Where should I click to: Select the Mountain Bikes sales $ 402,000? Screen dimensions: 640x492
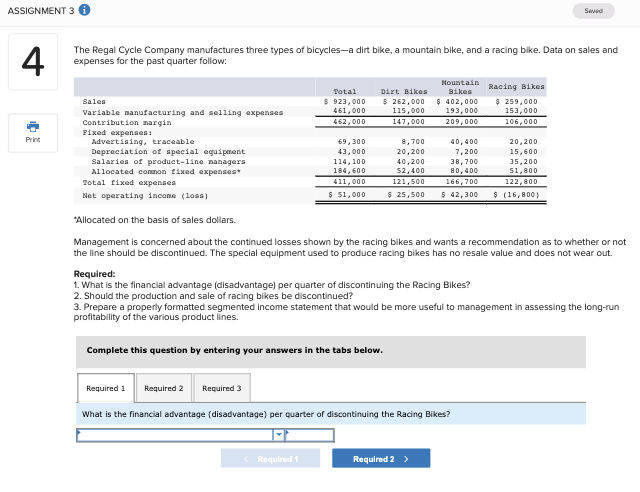pyautogui.click(x=457, y=102)
